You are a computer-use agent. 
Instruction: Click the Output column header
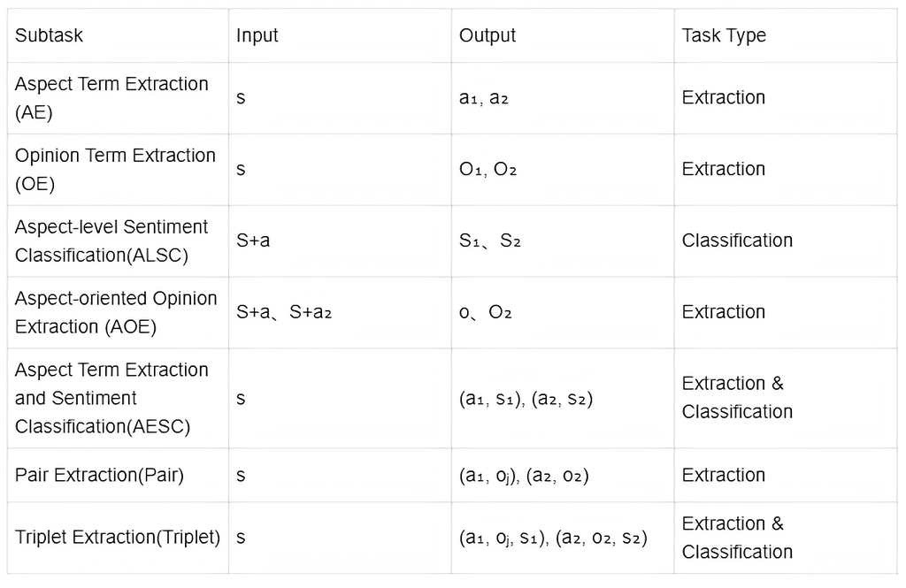(563, 35)
